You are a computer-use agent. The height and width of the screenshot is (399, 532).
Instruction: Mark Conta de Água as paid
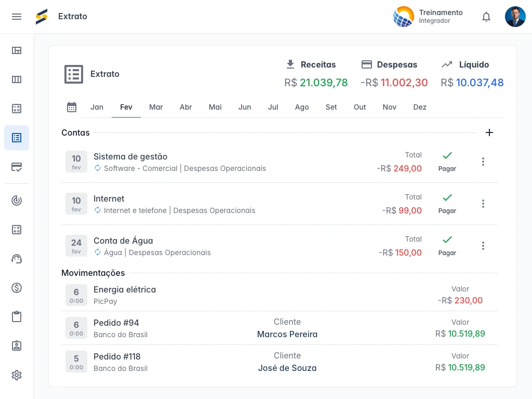tap(447, 245)
